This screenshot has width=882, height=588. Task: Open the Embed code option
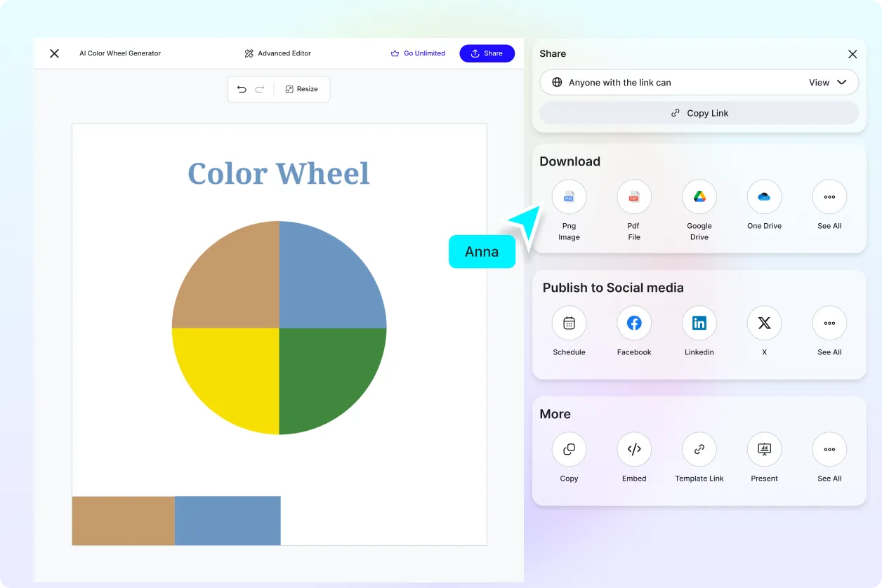coord(633,449)
